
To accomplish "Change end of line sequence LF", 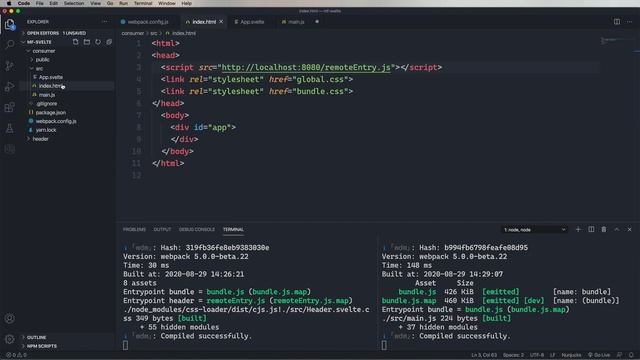I will click(x=553, y=355).
